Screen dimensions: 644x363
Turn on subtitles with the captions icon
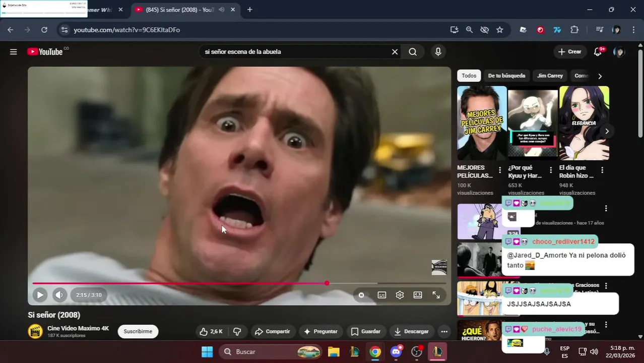click(382, 295)
